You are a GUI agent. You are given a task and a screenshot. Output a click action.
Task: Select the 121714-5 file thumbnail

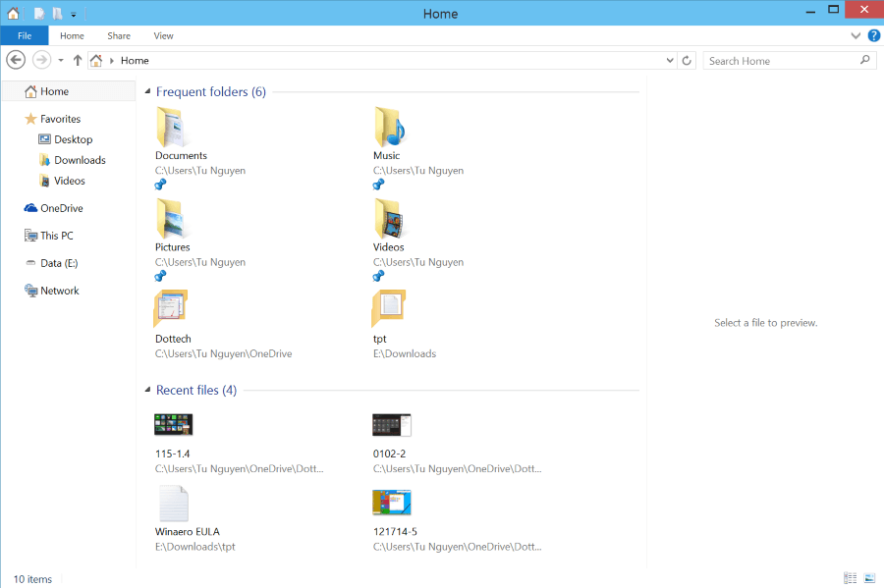[392, 502]
